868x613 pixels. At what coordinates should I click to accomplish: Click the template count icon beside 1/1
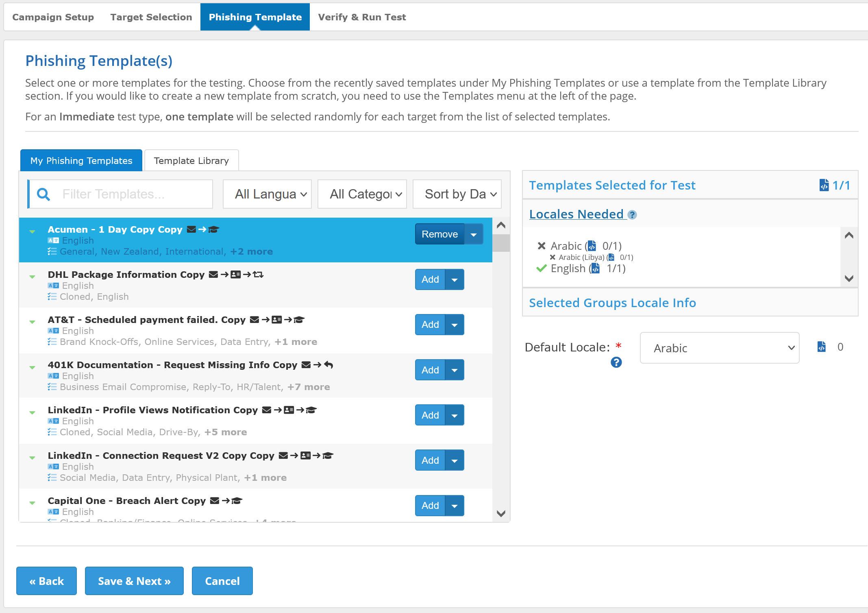(x=824, y=185)
